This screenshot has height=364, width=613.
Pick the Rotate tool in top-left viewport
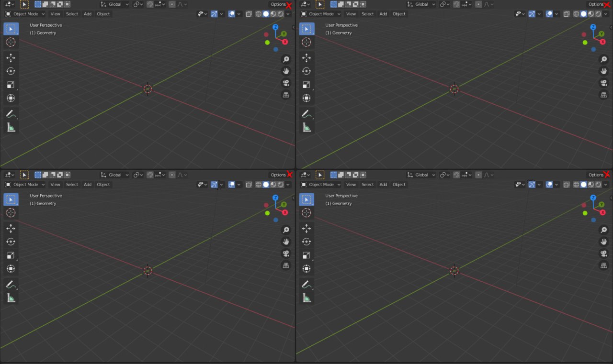[x=11, y=71]
